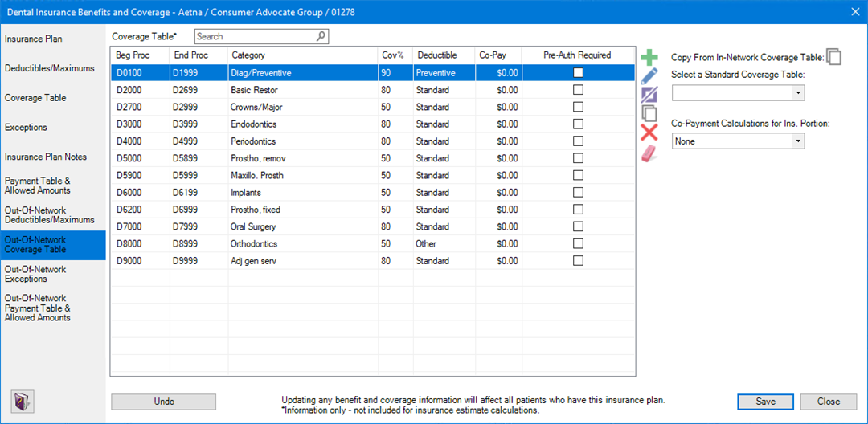Viewport: 868px width, 424px height.
Task: Click the Undo button
Action: (163, 402)
